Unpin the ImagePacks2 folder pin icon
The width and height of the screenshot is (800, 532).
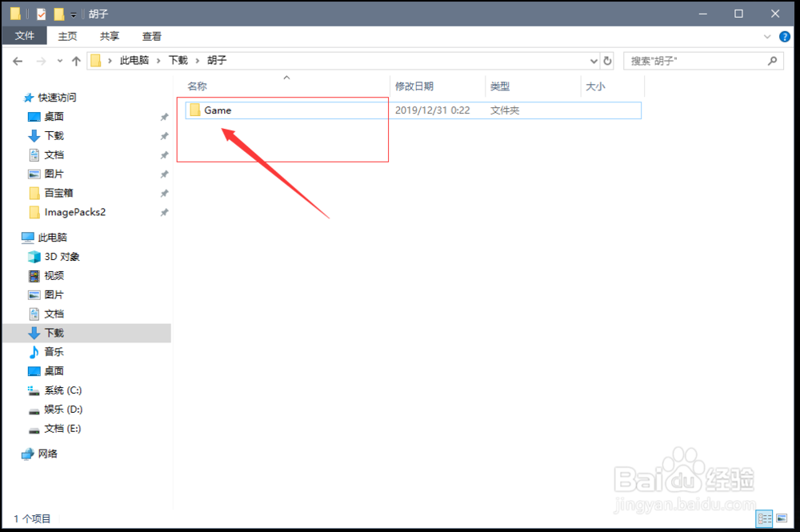click(164, 212)
